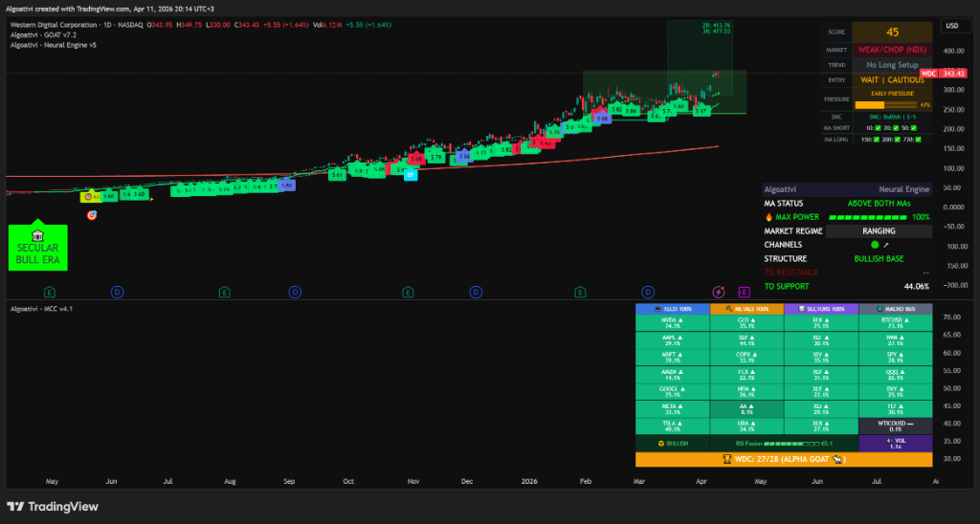Click the RSI Fusion progress bar
Viewport: 980px width, 524px height.
coord(791,444)
